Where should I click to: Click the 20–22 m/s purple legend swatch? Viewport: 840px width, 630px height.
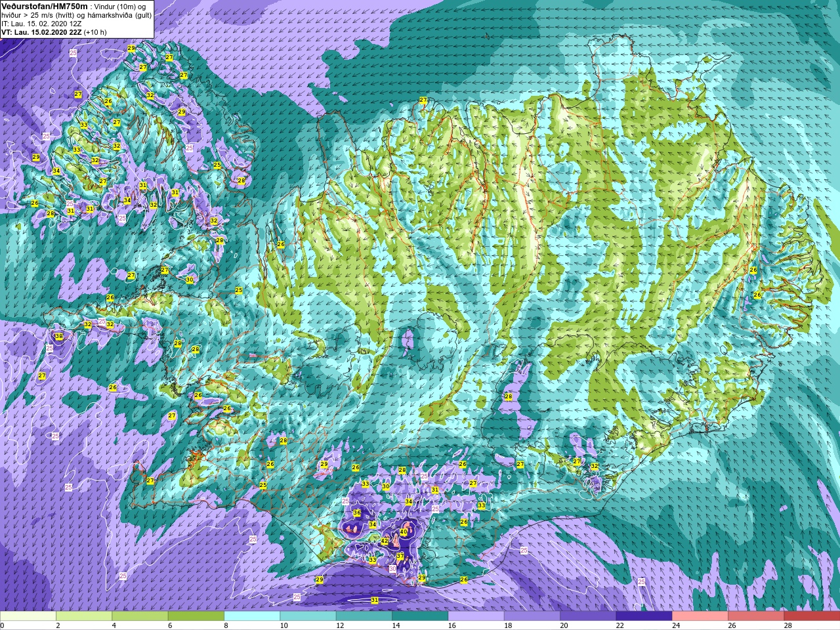pos(588,616)
